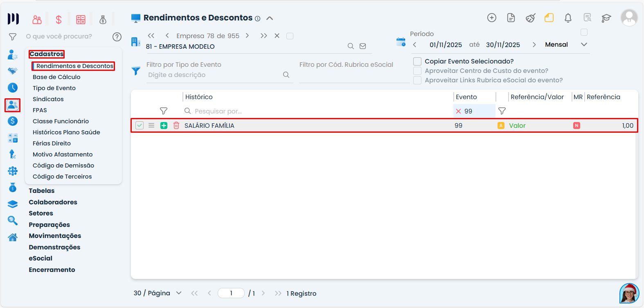The width and height of the screenshot is (644, 308).
Task: Open the blue dollar coin sidebar icon
Action: pyautogui.click(x=13, y=121)
